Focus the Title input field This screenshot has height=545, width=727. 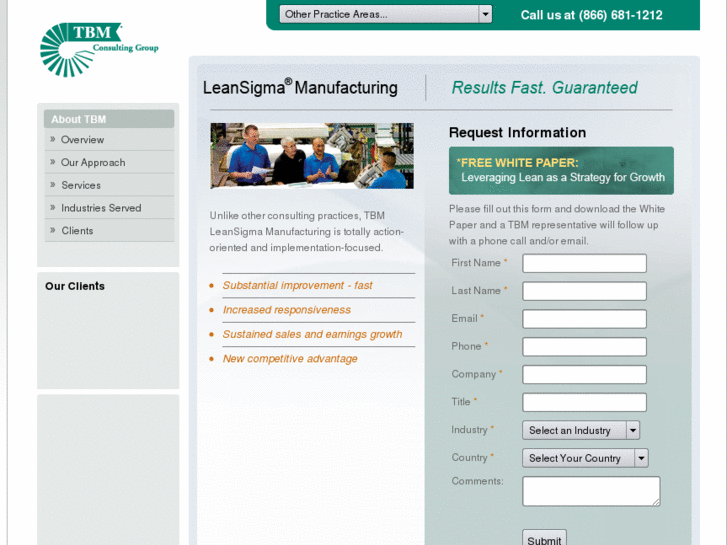coord(584,403)
